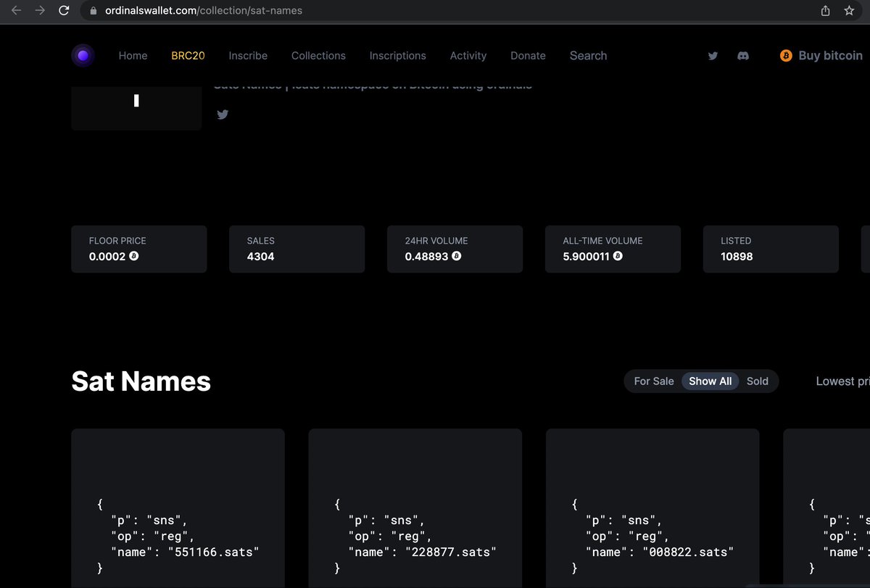The width and height of the screenshot is (870, 588).
Task: Click the address bar URL
Action: (x=204, y=11)
